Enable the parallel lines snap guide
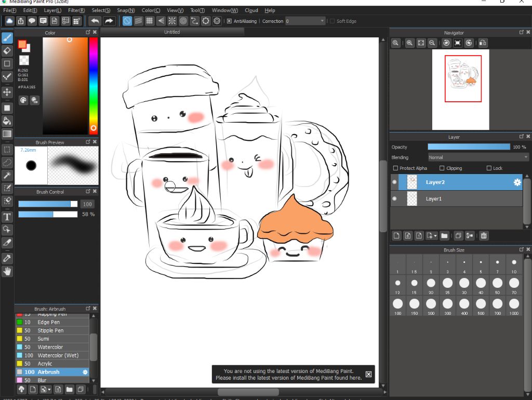The height and width of the screenshot is (400, 532). click(138, 21)
